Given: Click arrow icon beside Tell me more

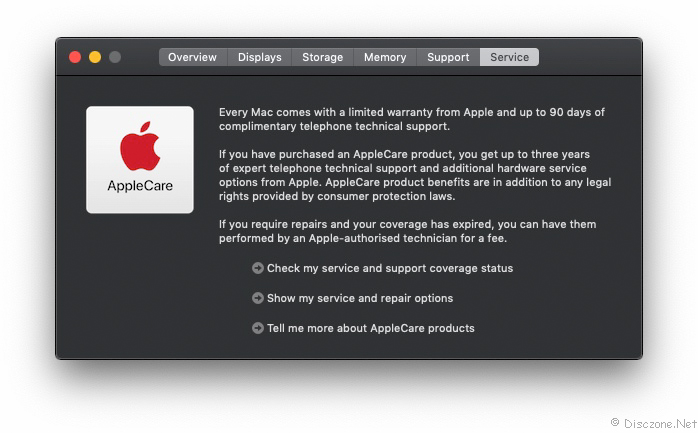Looking at the screenshot, I should point(257,328).
